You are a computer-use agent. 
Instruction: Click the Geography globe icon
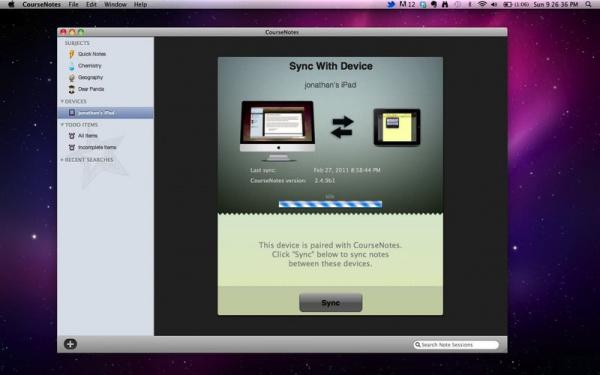[72, 78]
